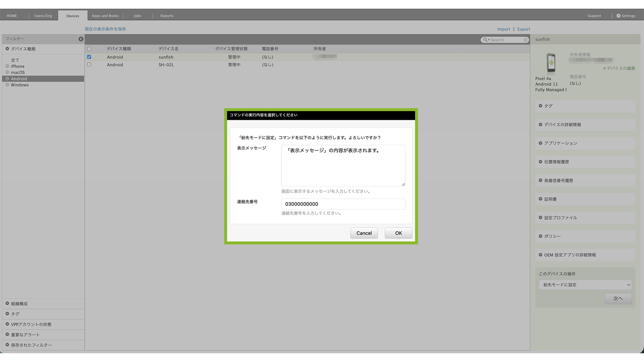Open the Reports tab
Viewport: 644px width, 362px height.
click(167, 16)
